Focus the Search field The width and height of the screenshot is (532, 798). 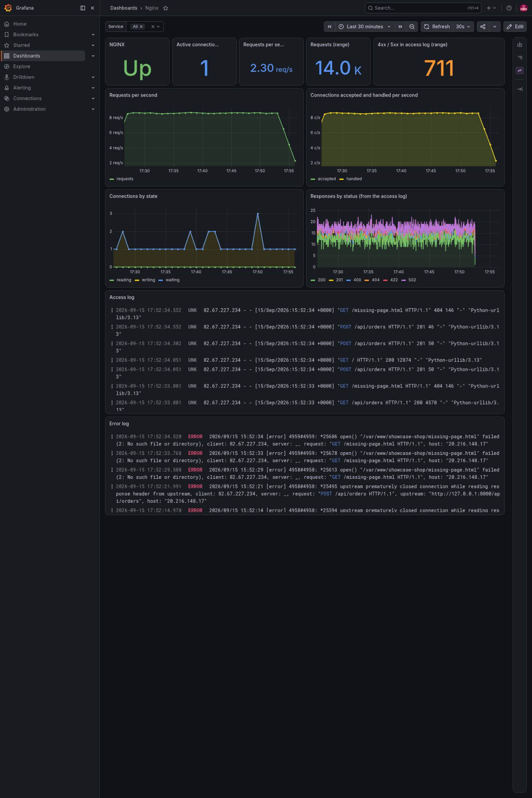[x=423, y=8]
